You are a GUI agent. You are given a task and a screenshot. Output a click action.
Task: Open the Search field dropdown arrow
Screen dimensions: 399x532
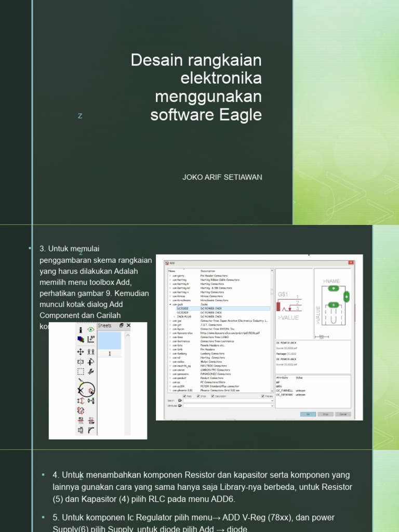tap(272, 401)
